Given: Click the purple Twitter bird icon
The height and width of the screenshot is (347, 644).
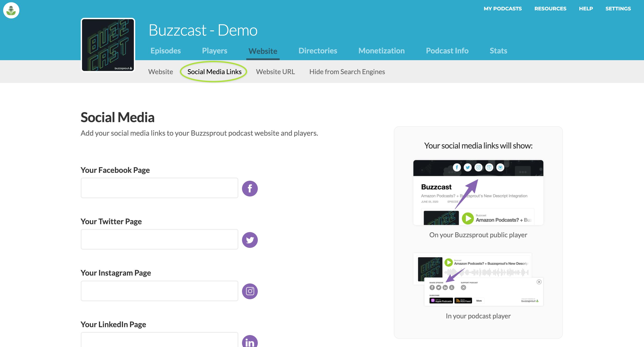Looking at the screenshot, I should [249, 240].
